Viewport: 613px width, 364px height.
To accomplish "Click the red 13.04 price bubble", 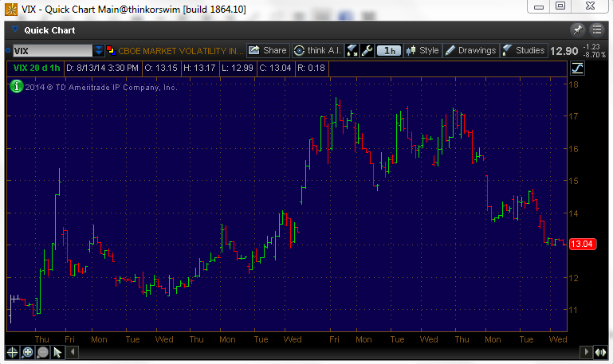I will (x=582, y=244).
